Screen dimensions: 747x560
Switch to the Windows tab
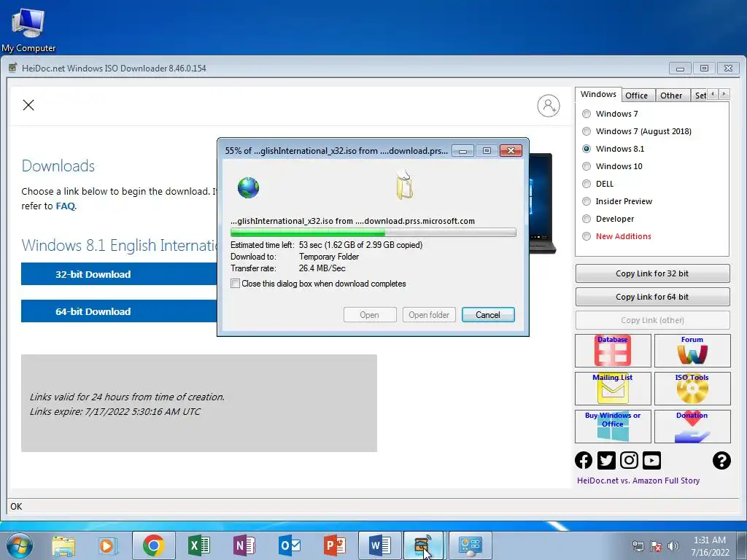click(598, 94)
